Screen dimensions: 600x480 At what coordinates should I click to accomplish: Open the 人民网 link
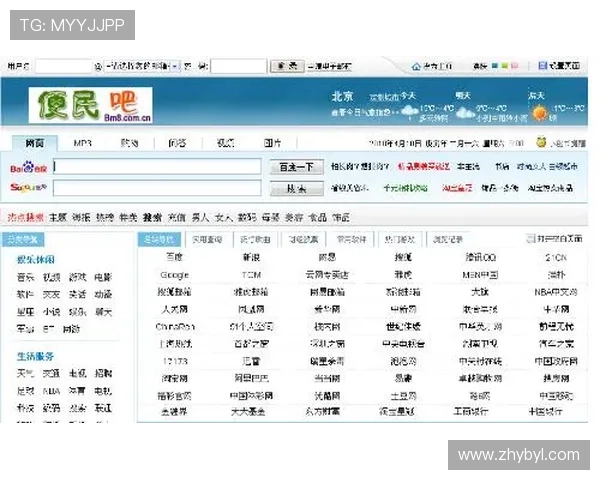[174, 309]
